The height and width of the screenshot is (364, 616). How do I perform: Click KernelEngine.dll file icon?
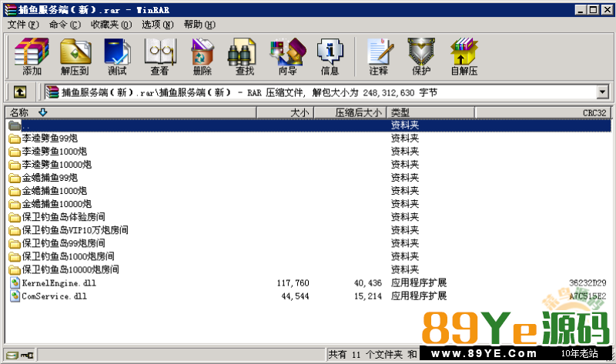tap(15, 282)
